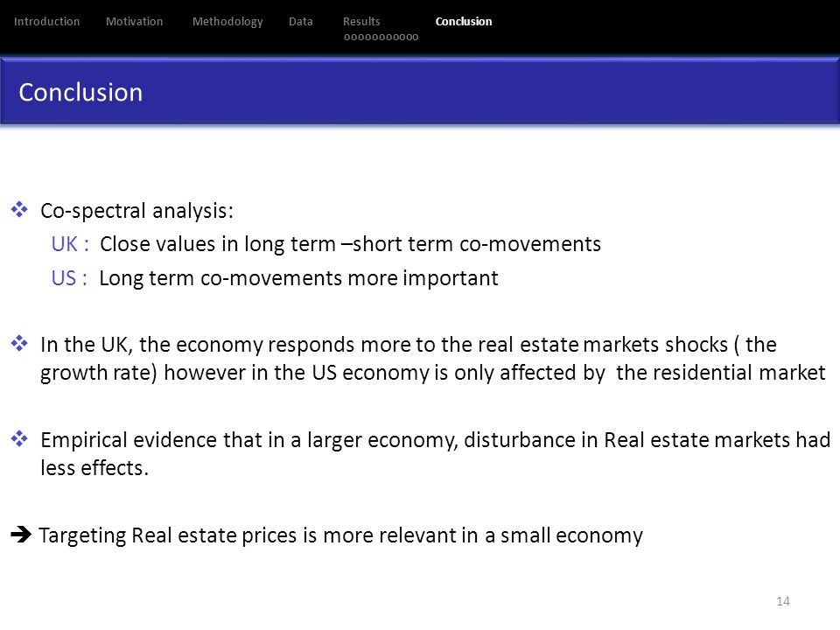The image size is (840, 630).
Task: Open the Introduction section link
Action: (x=46, y=21)
